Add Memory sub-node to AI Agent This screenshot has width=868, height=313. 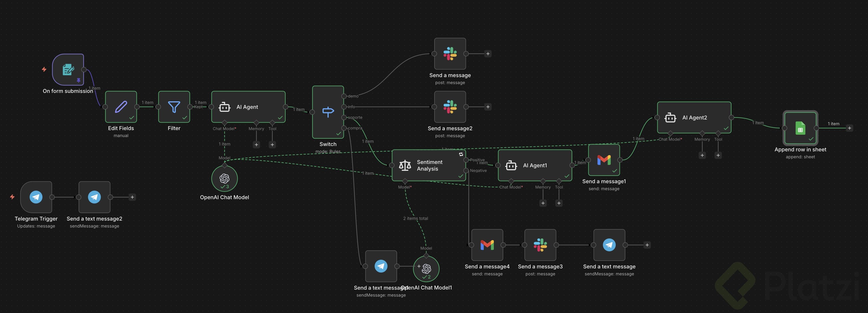click(x=256, y=145)
